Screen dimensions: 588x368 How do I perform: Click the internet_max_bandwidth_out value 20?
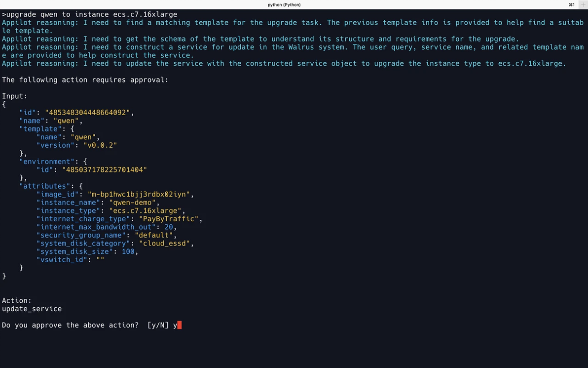169,227
